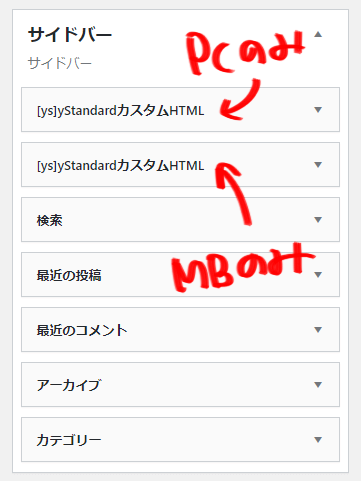Open the 検索 widget dropdown arrow
The width and height of the screenshot is (361, 481).
318,220
